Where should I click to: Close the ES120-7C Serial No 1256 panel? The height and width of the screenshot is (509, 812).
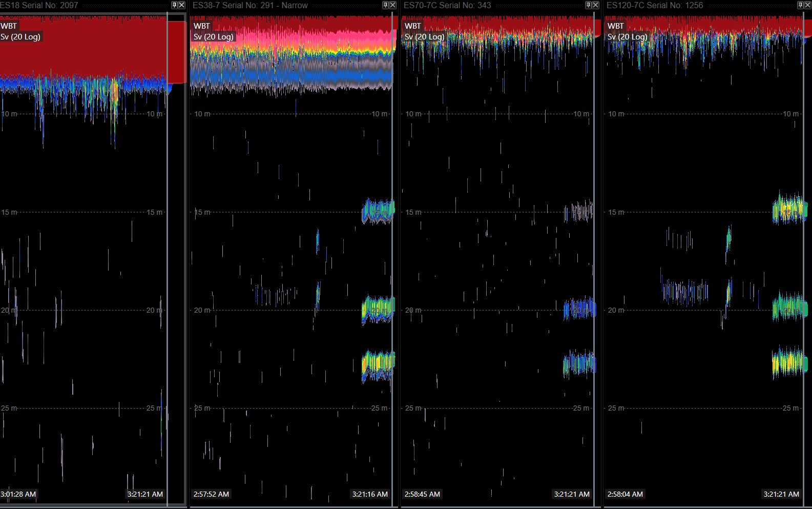(808, 5)
